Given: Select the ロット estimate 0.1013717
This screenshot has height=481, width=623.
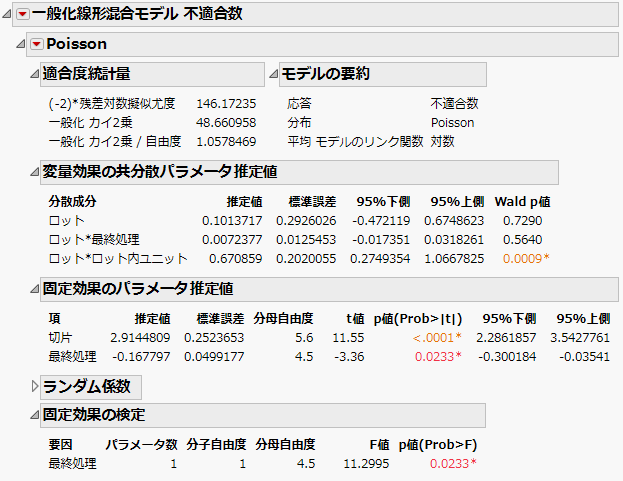Looking at the screenshot, I should tap(232, 221).
